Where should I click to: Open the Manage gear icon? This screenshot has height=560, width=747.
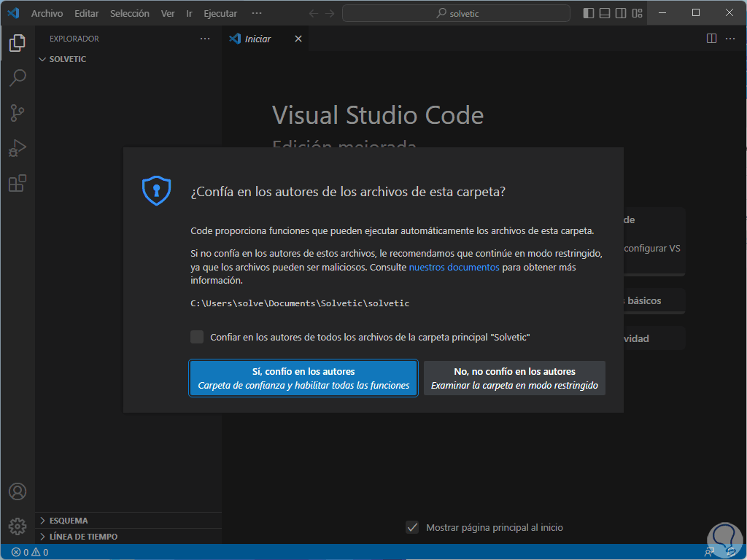coord(18,526)
